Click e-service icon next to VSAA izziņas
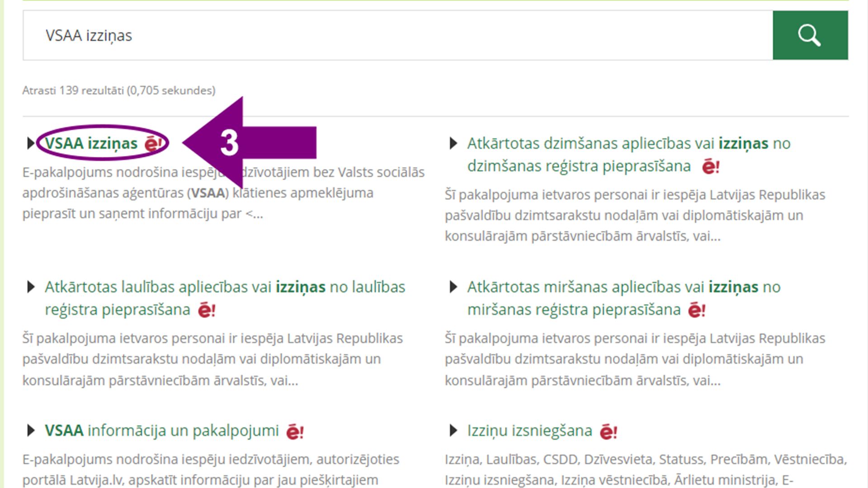Viewport: 868px width, 488px height. coord(153,144)
